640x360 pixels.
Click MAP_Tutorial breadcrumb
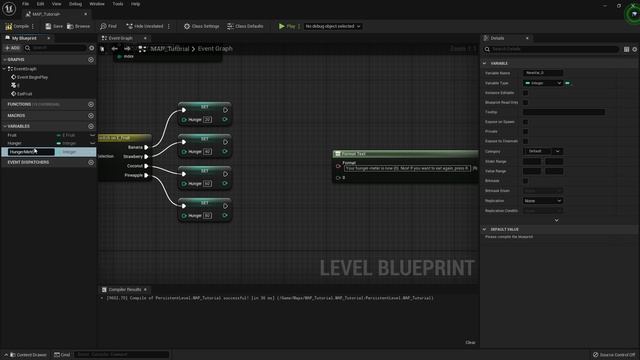[x=170, y=49]
